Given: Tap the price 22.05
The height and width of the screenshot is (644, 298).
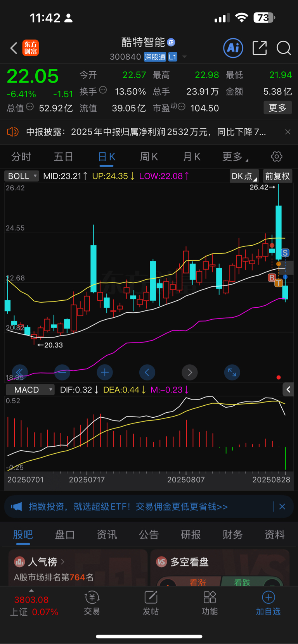Looking at the screenshot, I should [x=33, y=76].
